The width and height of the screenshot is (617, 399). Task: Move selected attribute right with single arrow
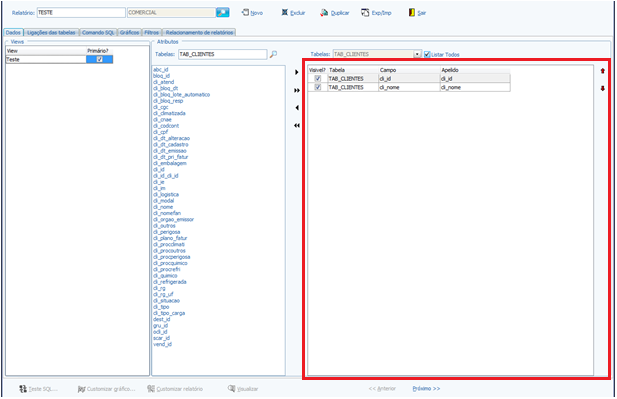coord(297,72)
